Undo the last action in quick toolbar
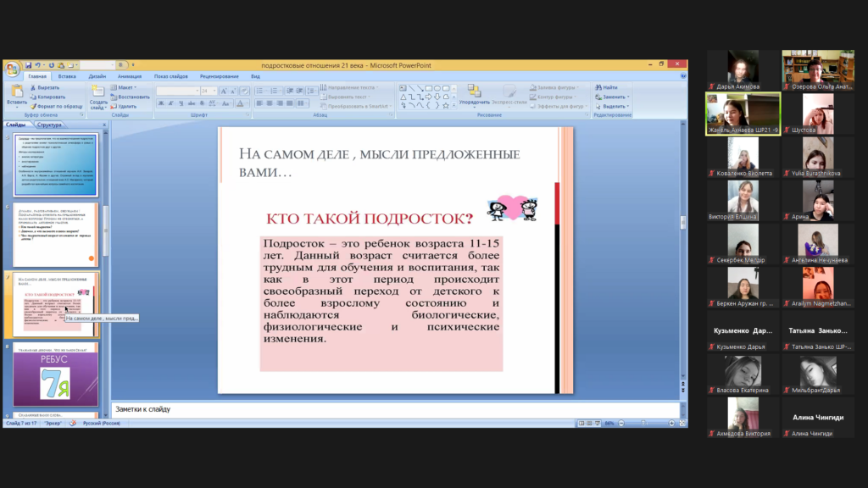This screenshot has height=488, width=868. tap(38, 65)
